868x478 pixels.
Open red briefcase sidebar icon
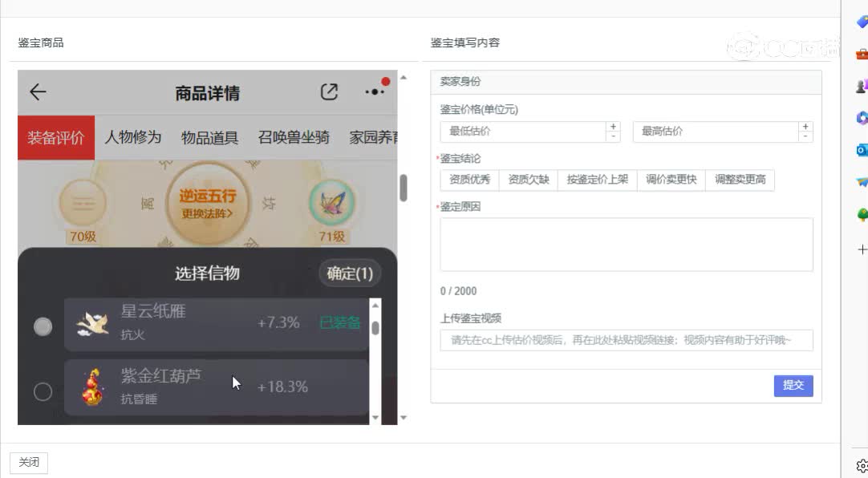pyautogui.click(x=862, y=54)
